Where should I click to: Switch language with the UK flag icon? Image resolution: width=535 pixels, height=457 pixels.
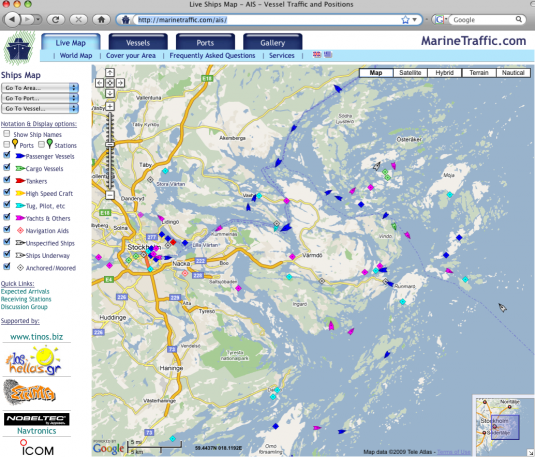[317, 55]
